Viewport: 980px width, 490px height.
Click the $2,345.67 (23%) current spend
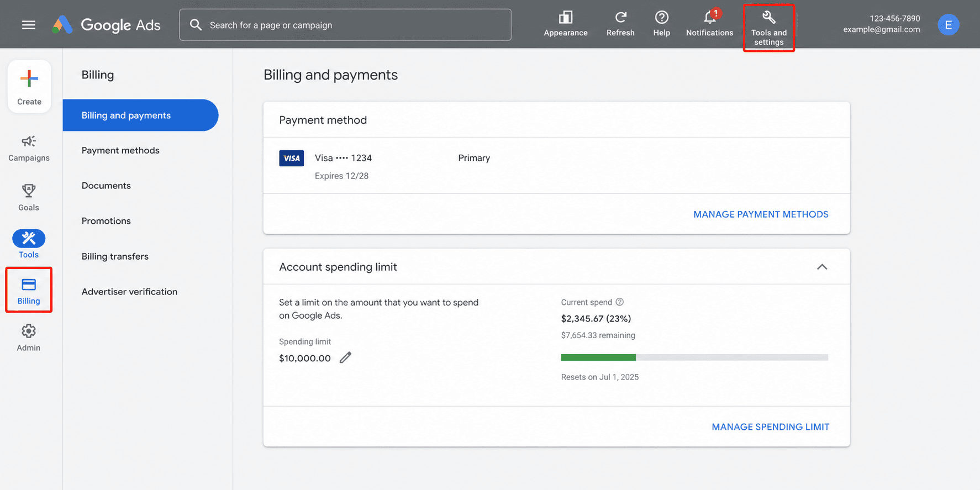pos(596,318)
